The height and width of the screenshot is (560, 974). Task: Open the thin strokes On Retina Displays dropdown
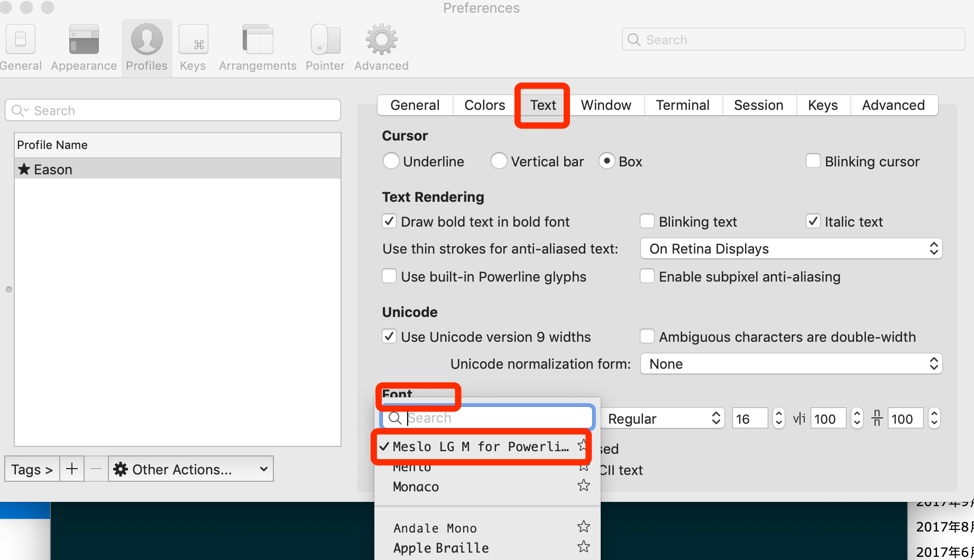(791, 249)
